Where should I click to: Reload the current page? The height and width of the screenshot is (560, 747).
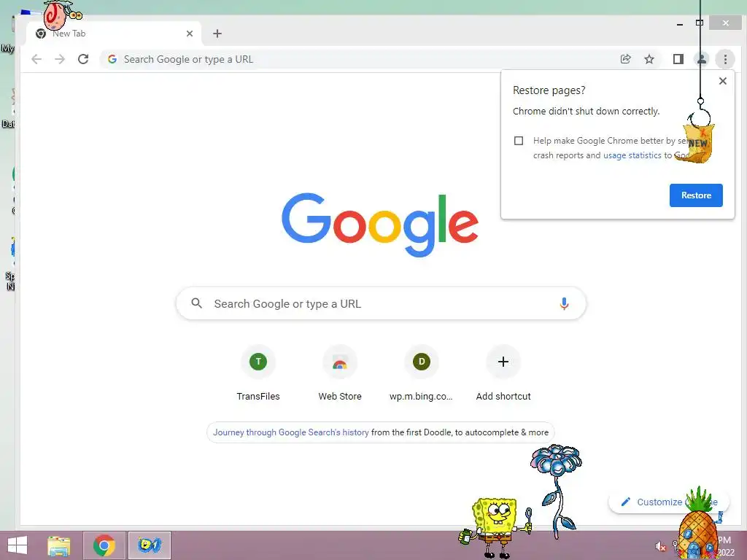click(x=83, y=59)
